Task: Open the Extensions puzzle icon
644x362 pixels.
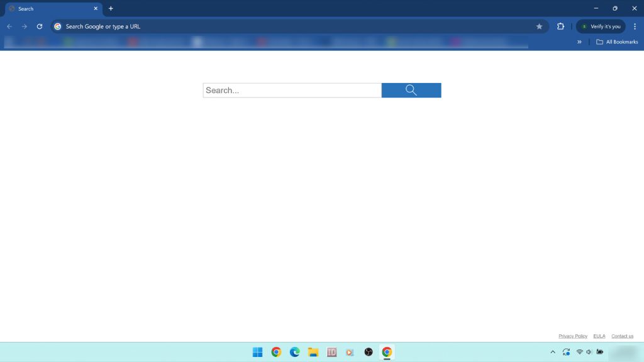Action: coord(560,26)
